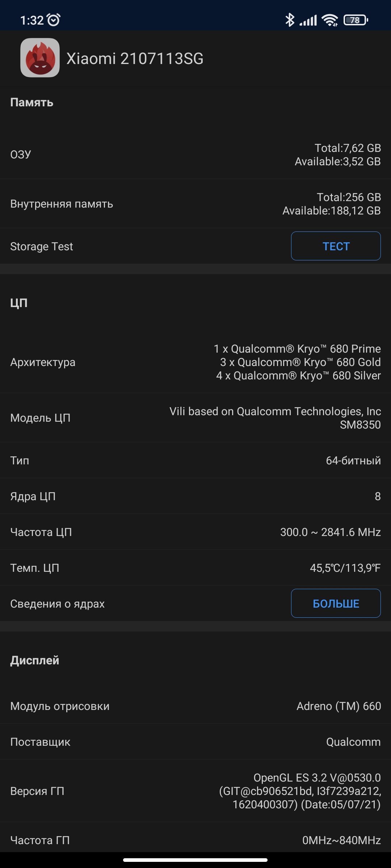391x868 pixels.
Task: Tap the alarm clock status icon
Action: [54, 20]
